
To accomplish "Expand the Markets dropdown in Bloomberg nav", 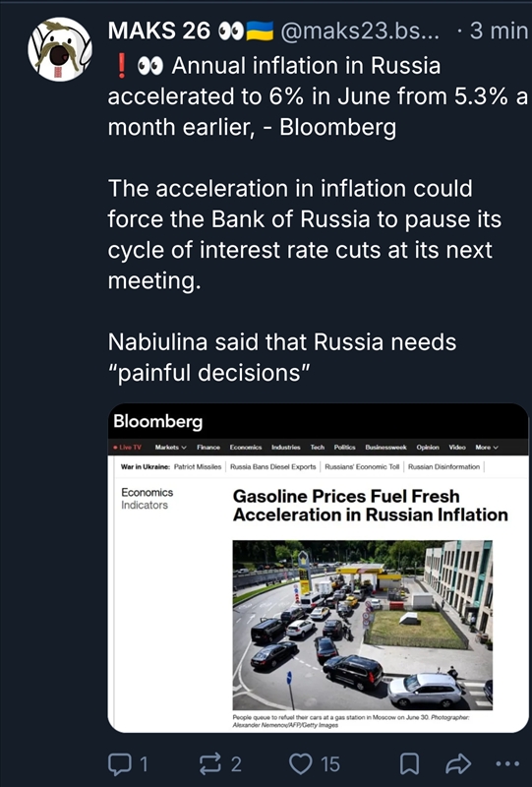I will pos(171,448).
